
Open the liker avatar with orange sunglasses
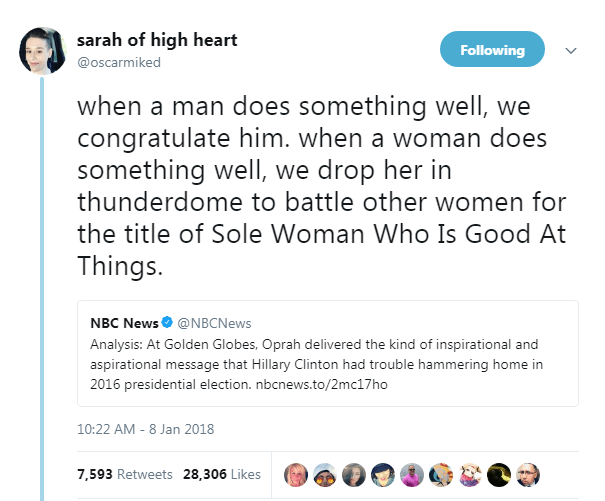pyautogui.click(x=326, y=474)
